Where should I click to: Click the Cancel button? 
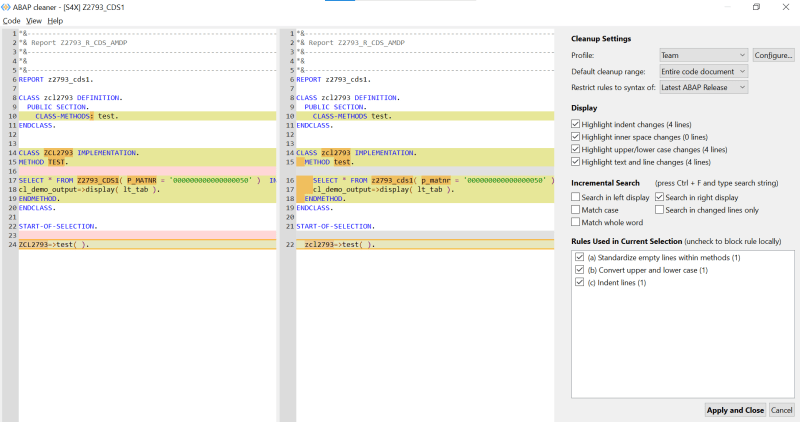pos(781,410)
